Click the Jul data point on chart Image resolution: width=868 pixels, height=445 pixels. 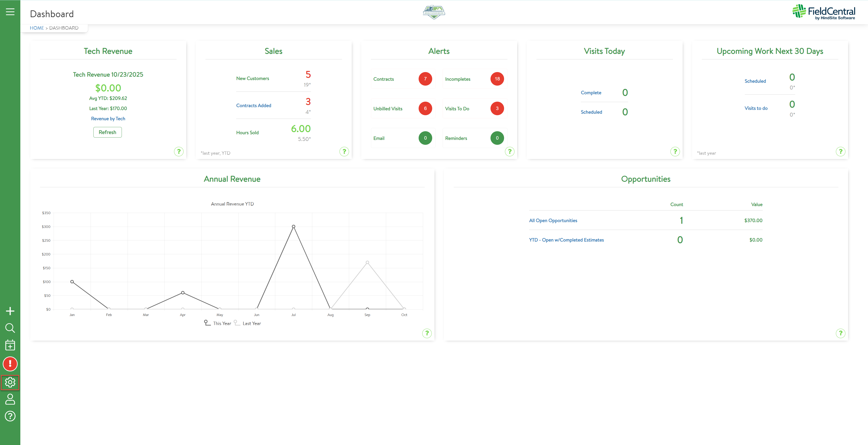(293, 227)
